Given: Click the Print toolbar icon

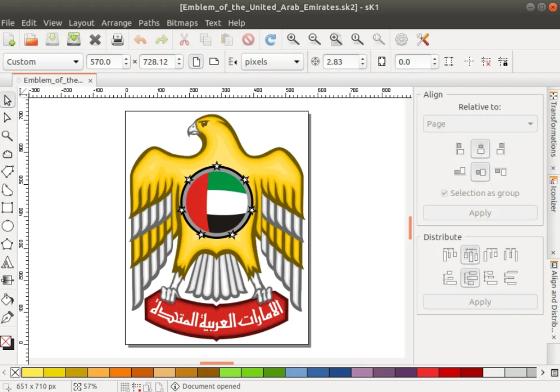Looking at the screenshot, I should pos(118,39).
